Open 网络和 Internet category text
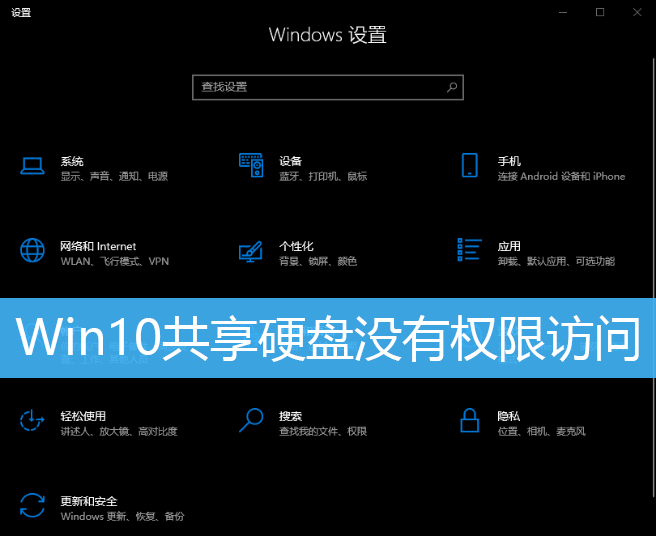 (98, 246)
